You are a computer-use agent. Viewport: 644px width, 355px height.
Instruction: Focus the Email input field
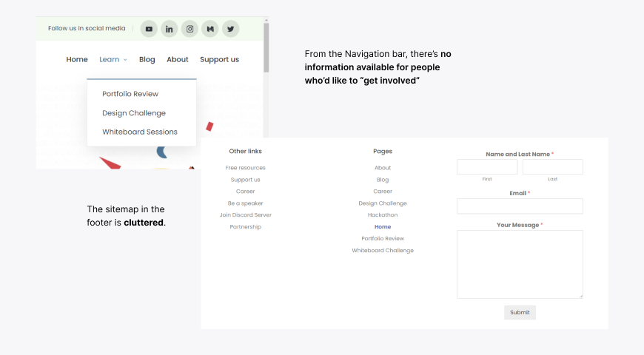(x=520, y=206)
